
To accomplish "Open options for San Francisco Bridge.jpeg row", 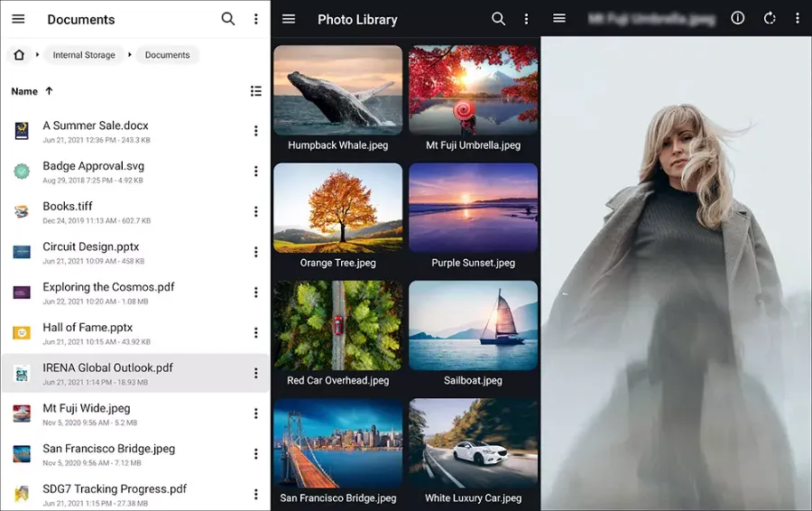I will [256, 454].
